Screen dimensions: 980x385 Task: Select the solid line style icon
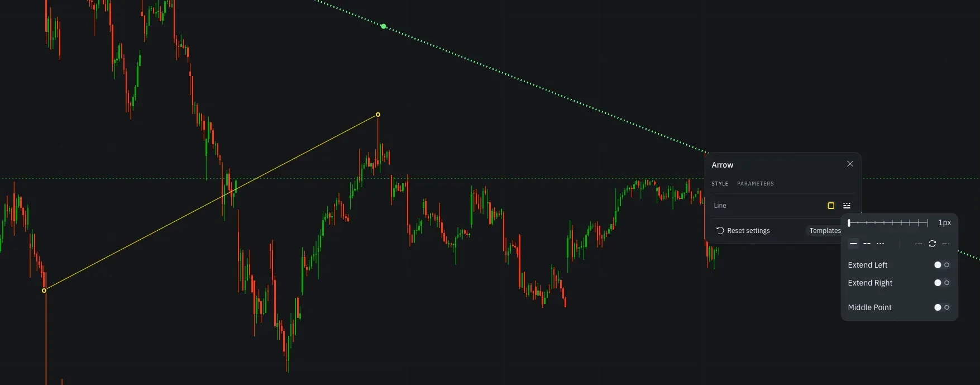853,244
